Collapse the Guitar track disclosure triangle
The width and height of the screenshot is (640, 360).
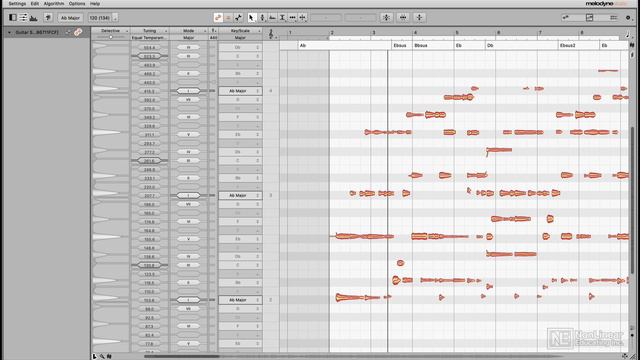point(9,32)
